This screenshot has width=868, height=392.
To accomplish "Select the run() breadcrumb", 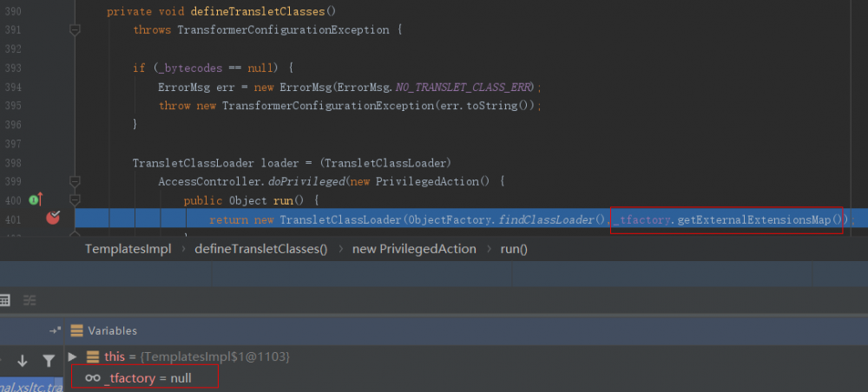I will pos(514,249).
